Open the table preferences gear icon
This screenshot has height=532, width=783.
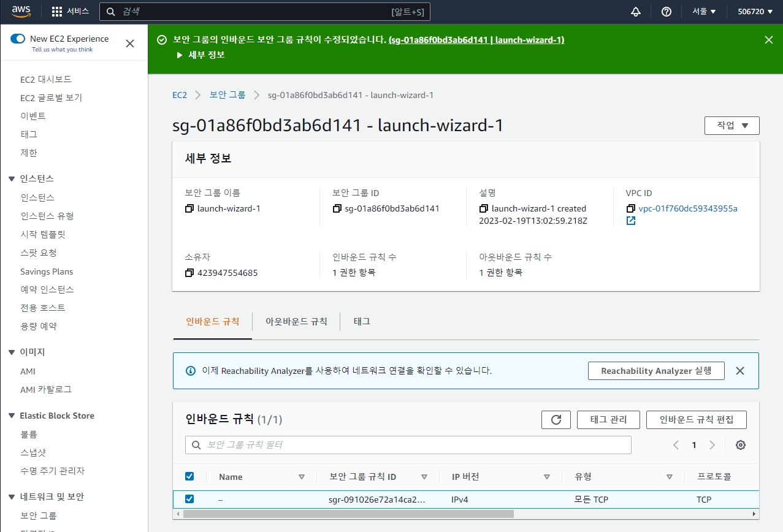(x=741, y=445)
